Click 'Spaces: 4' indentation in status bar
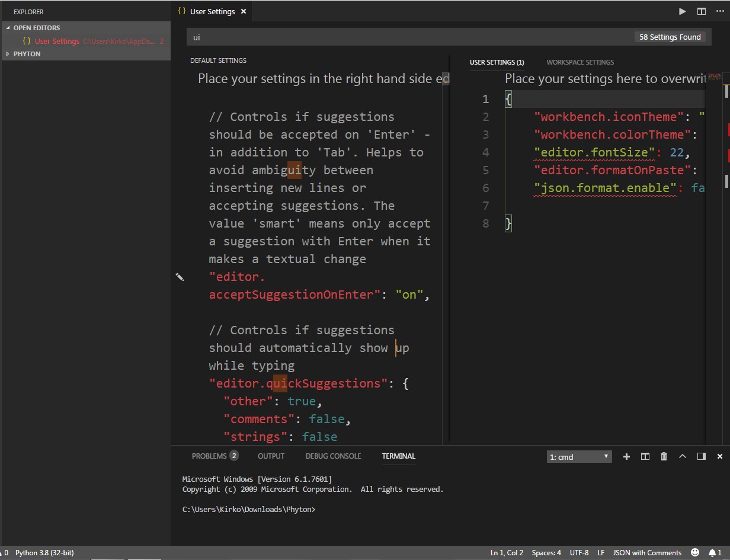 [546, 552]
